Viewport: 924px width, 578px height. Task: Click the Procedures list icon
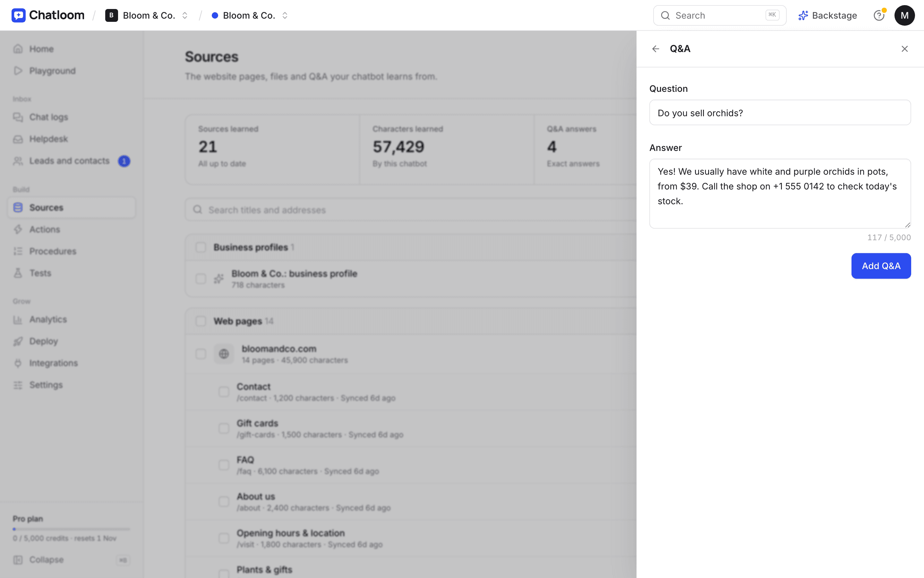18,251
